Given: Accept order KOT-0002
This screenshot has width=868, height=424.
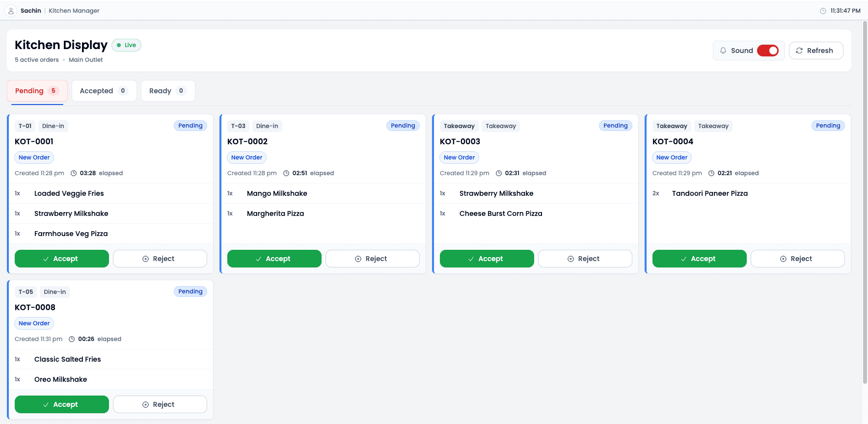Looking at the screenshot, I should click(274, 259).
